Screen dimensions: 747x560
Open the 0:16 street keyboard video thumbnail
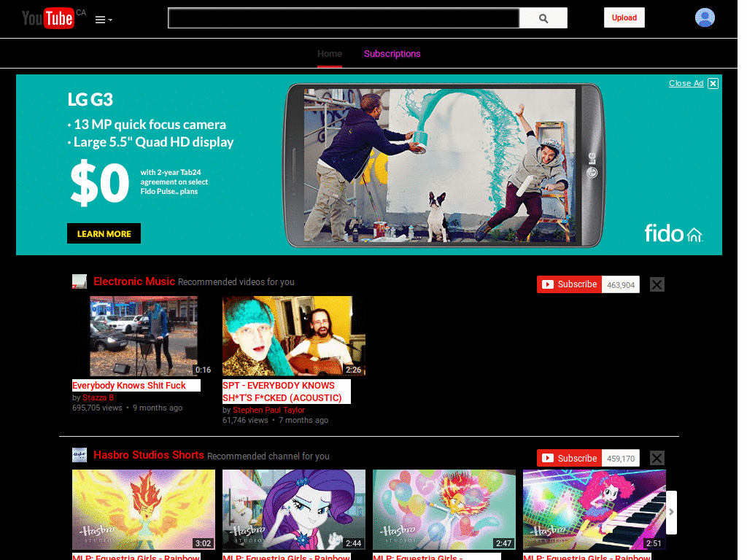point(144,336)
